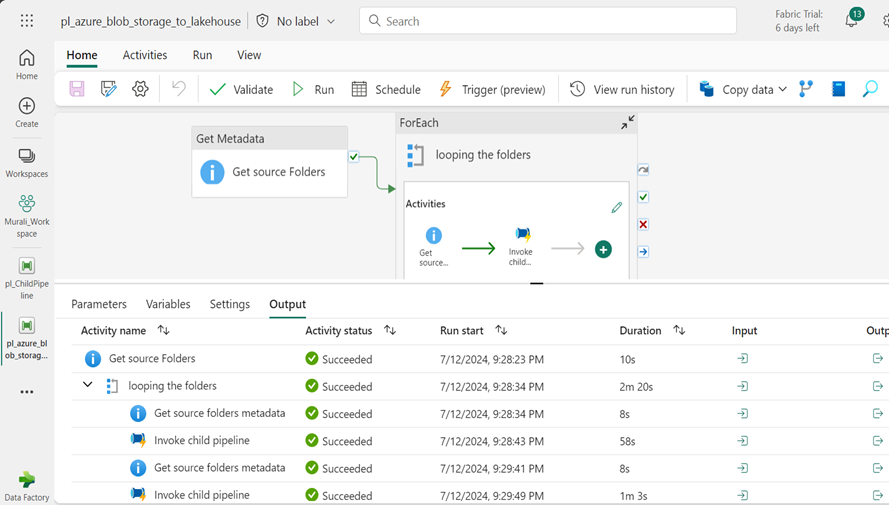Viewport: 889px width, 505px height.
Task: Click the Validate button
Action: [x=241, y=89]
